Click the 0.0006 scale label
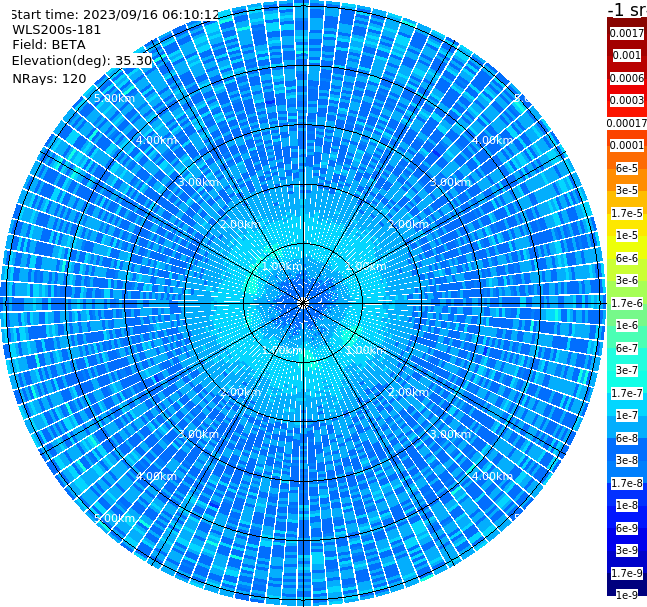This screenshot has width=647, height=607. pos(627,78)
